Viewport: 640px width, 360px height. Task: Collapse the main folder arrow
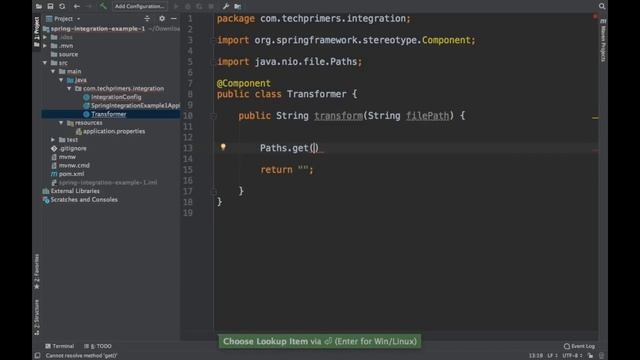[53, 71]
